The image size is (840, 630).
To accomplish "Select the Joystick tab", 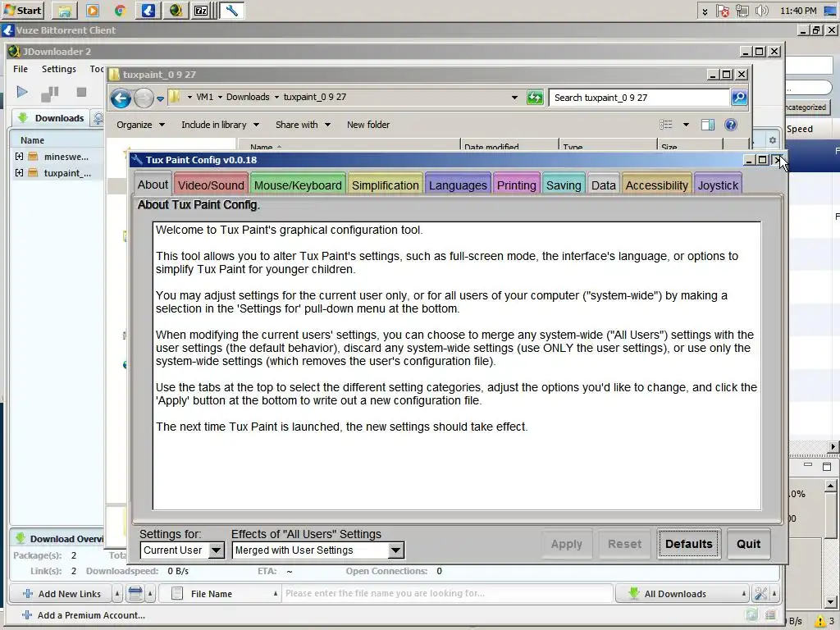I will (718, 185).
